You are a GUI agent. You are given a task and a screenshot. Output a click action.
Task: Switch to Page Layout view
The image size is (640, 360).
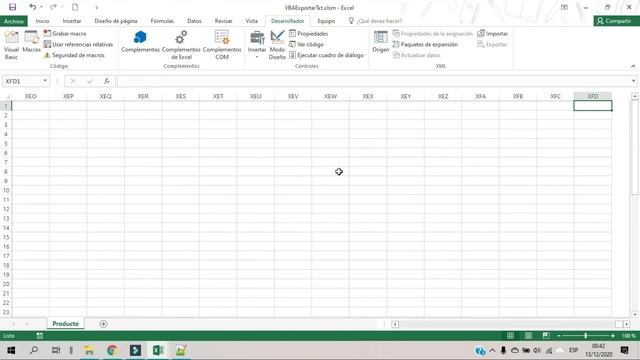coord(528,336)
